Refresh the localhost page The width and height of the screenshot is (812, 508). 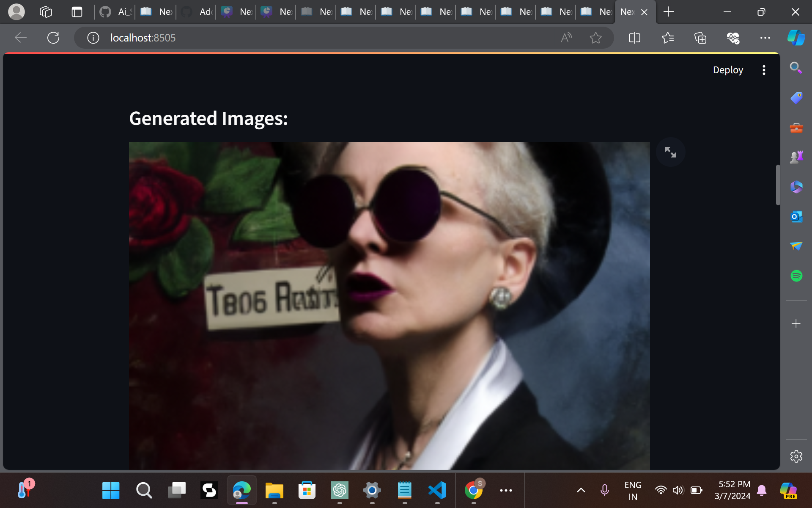(53, 38)
